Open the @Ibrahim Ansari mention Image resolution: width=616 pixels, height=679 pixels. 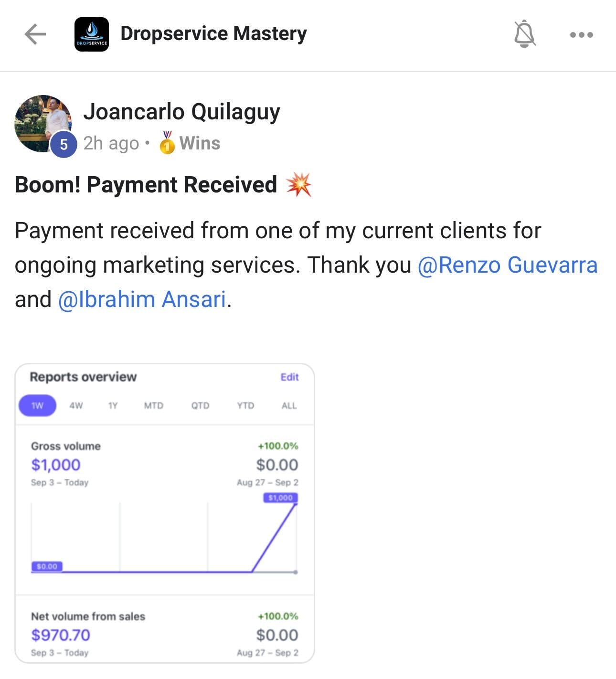[x=142, y=299]
